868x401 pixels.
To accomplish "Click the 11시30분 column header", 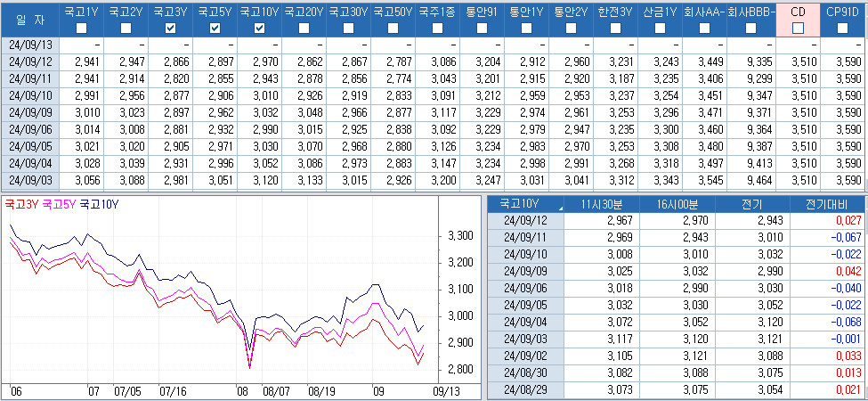I will [601, 203].
